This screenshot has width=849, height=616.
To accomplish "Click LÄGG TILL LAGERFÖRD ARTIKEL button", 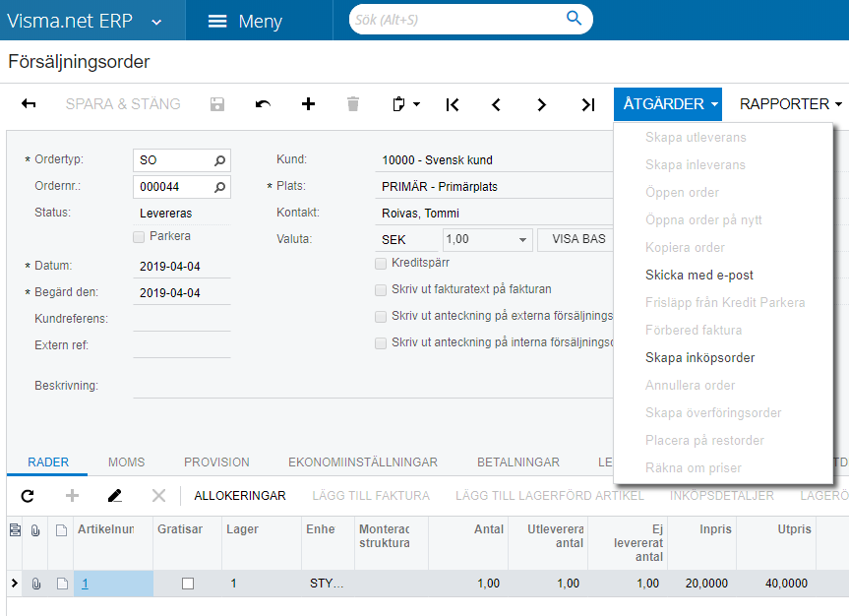I will click(550, 496).
